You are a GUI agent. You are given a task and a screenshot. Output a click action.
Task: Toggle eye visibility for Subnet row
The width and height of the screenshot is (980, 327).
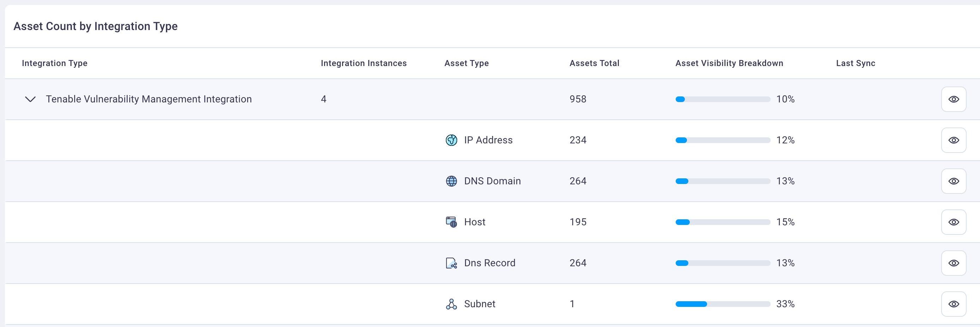(954, 304)
